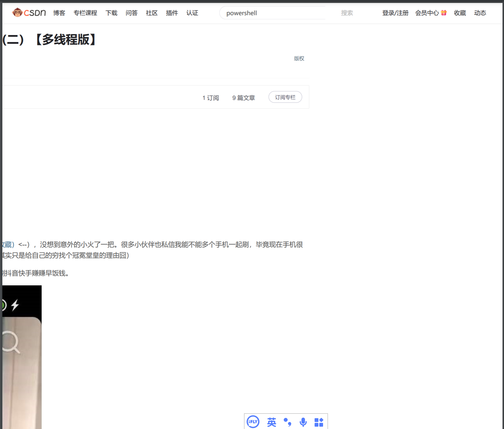This screenshot has height=429, width=504.
Task: Click the 订阅专栏 button
Action: click(x=285, y=97)
